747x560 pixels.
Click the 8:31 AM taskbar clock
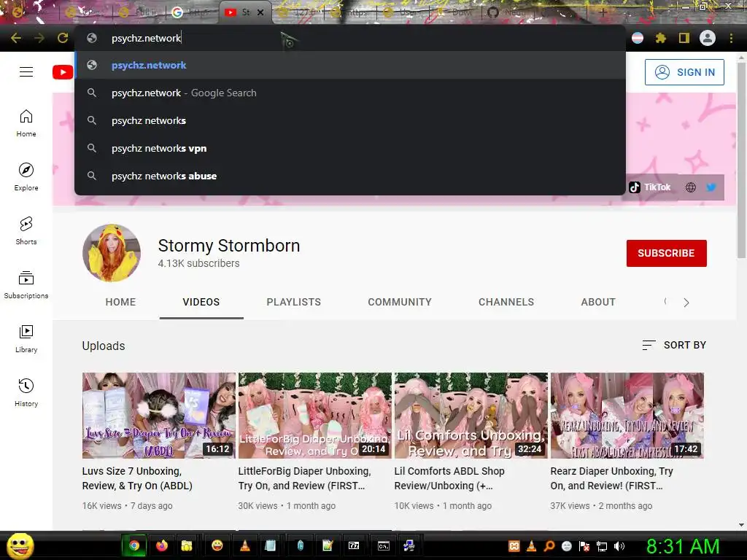(x=683, y=546)
